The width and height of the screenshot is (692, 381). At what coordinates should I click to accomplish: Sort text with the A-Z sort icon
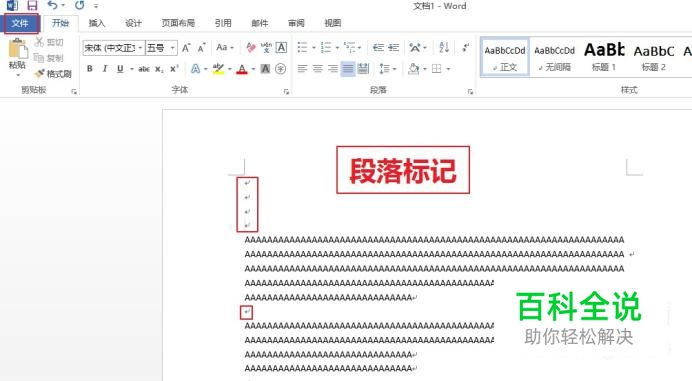[444, 47]
